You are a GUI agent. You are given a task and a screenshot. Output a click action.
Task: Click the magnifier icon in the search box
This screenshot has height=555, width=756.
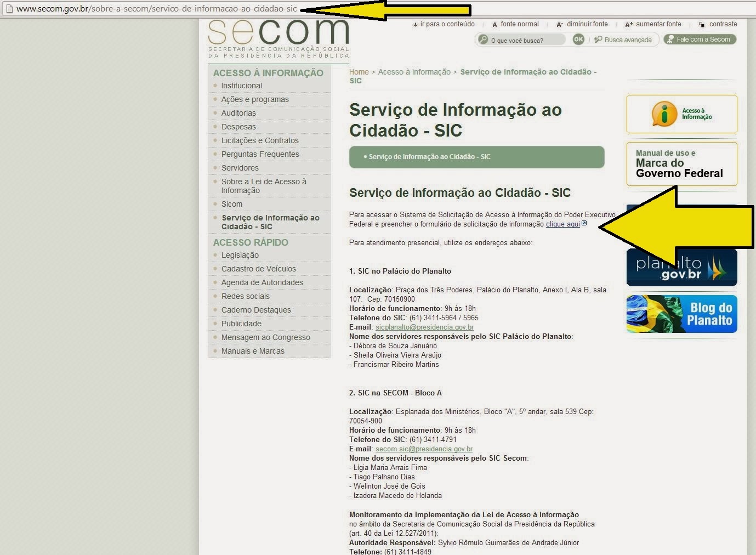483,39
